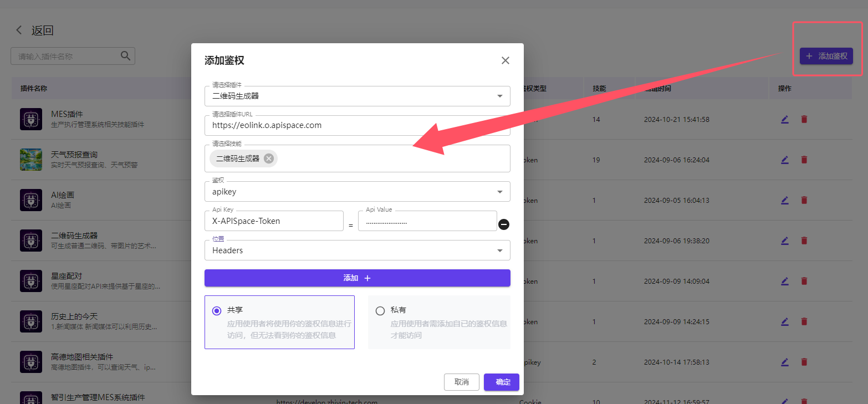Click the 天气预报查询 thumbnail image
Screen dimensions: 868x404
pos(31,160)
